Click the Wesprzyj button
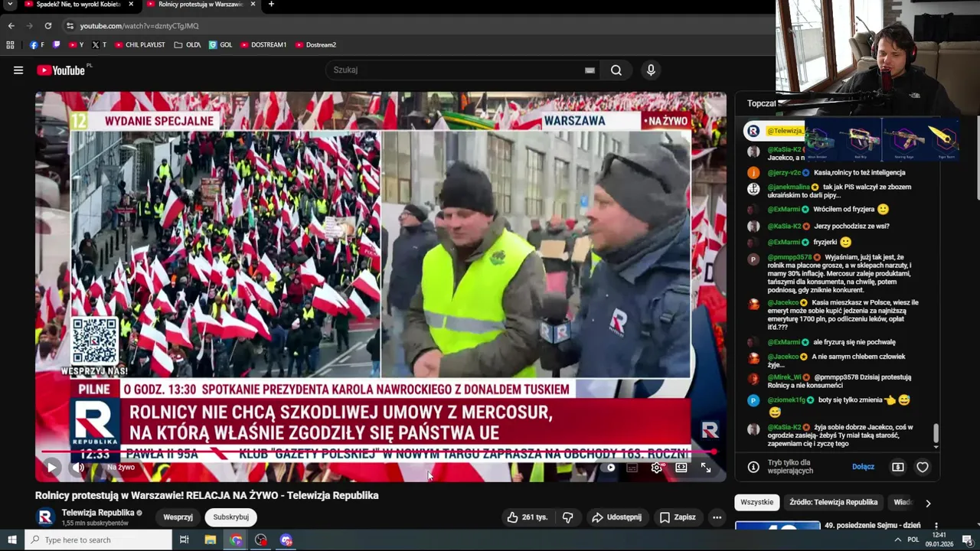 pos(178,517)
